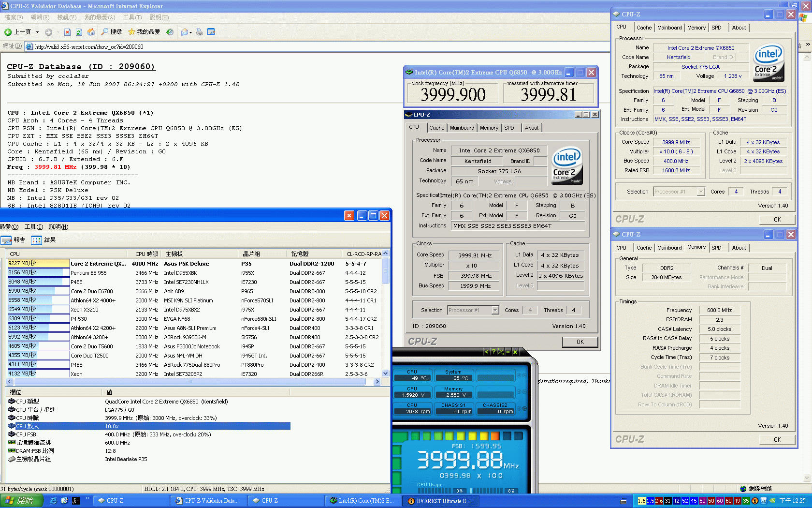Expand Processor #1 selection in top-right CPU-Z
812x508 pixels.
(x=701, y=192)
